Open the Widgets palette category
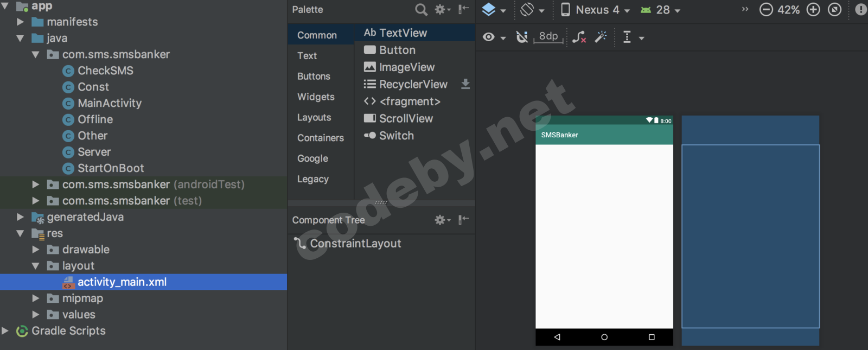The width and height of the screenshot is (868, 350). (x=321, y=97)
